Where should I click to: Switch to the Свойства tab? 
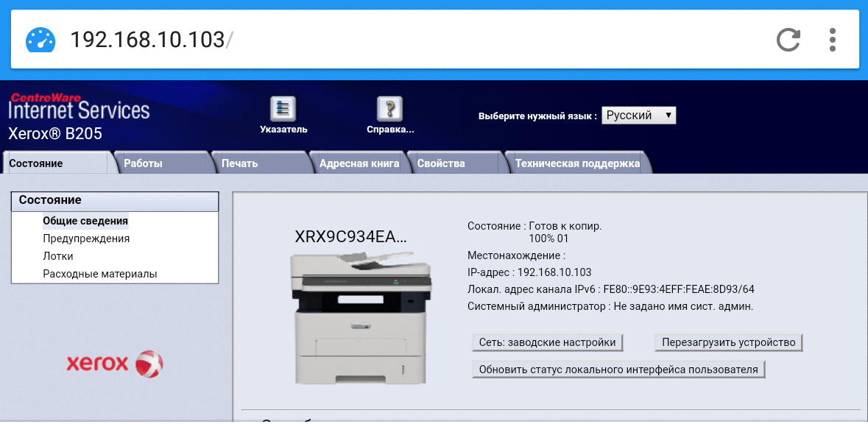pyautogui.click(x=456, y=163)
